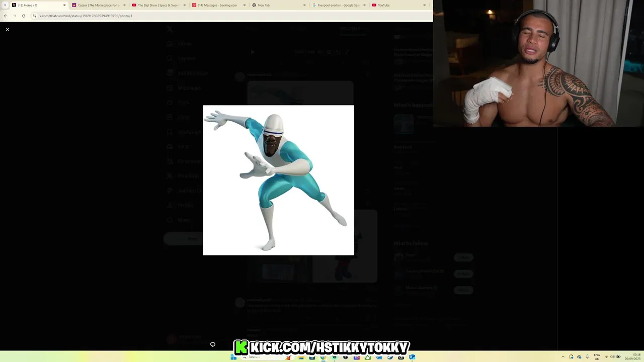The width and height of the screenshot is (644, 362).
Task: Close the YouTube tab
Action: [424, 5]
